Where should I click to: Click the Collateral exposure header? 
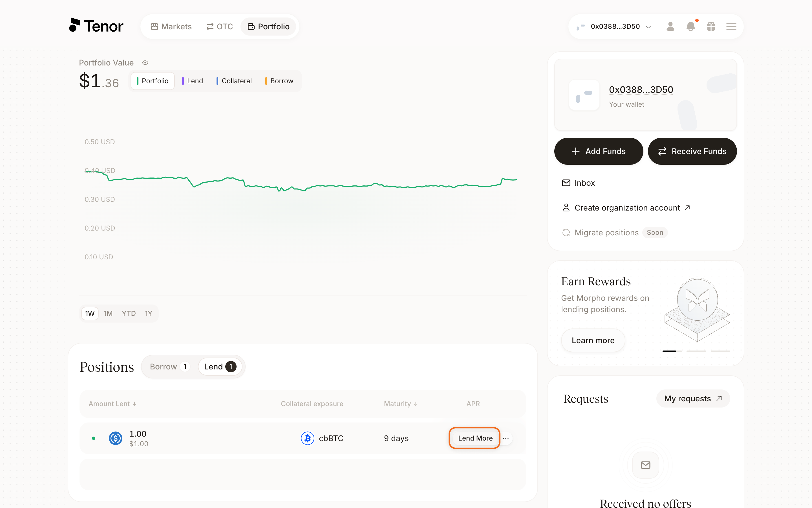312,404
